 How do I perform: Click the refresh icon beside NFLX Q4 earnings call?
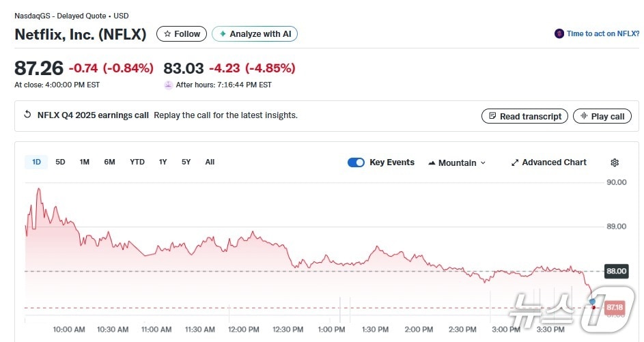click(x=27, y=115)
